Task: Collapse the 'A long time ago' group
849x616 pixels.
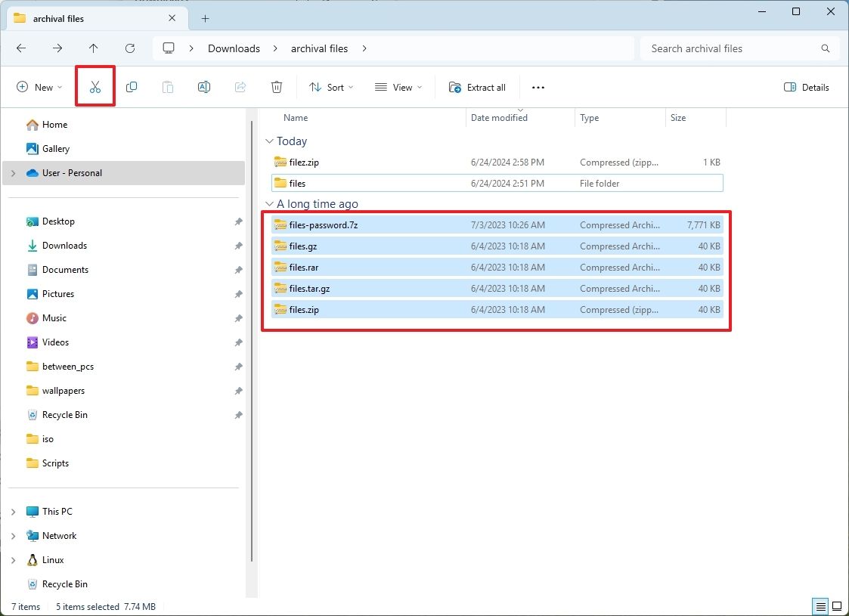Action: pos(270,203)
